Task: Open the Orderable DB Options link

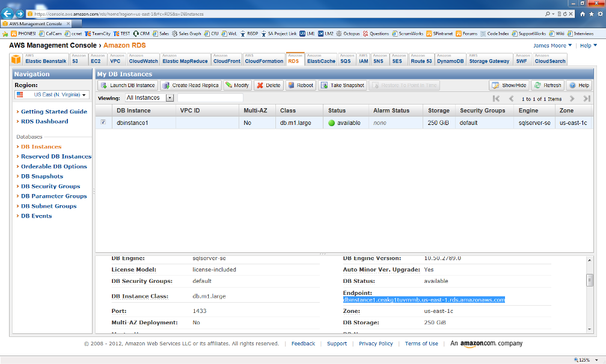Action: pos(54,166)
